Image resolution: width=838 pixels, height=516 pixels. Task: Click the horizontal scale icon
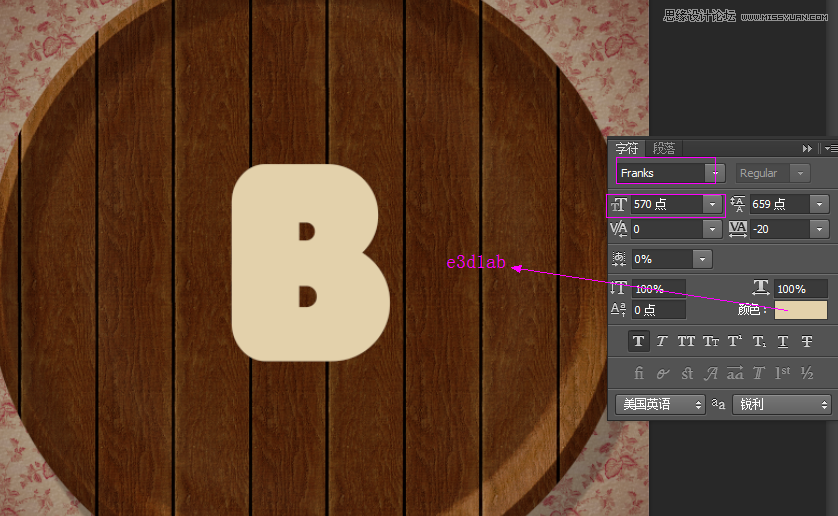point(761,288)
